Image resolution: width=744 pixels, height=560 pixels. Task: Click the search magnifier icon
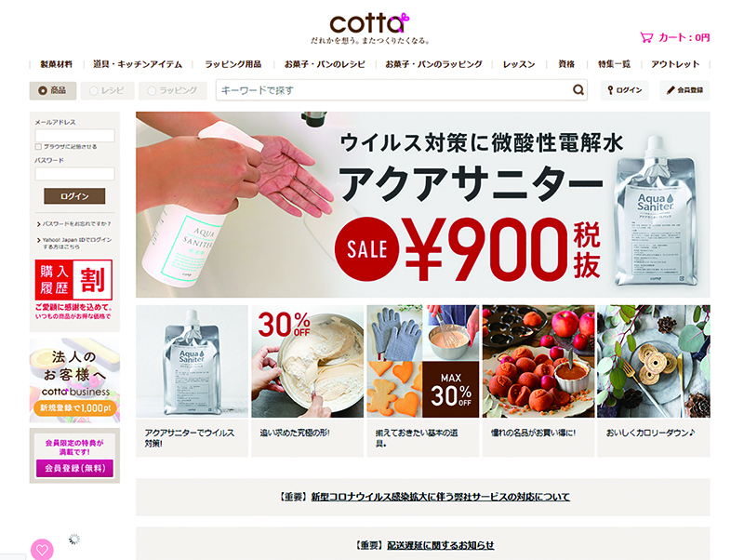[578, 89]
